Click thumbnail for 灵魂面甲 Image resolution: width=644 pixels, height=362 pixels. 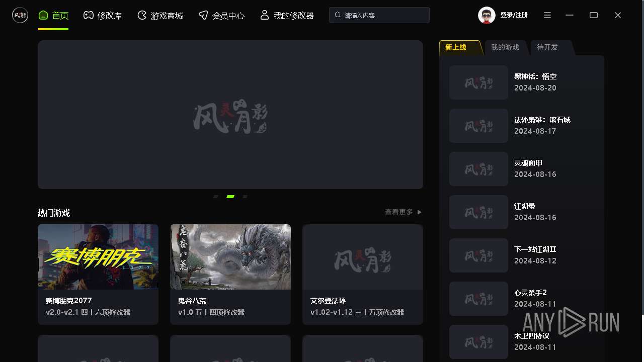tap(478, 169)
